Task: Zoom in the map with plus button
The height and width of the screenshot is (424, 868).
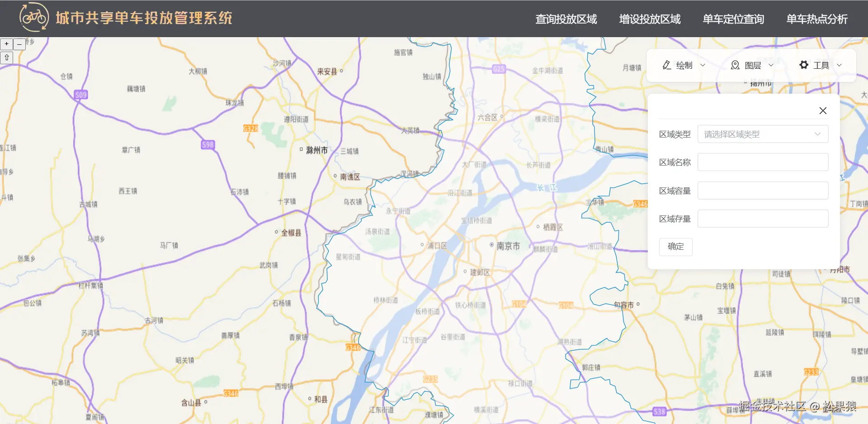Action: [7, 44]
